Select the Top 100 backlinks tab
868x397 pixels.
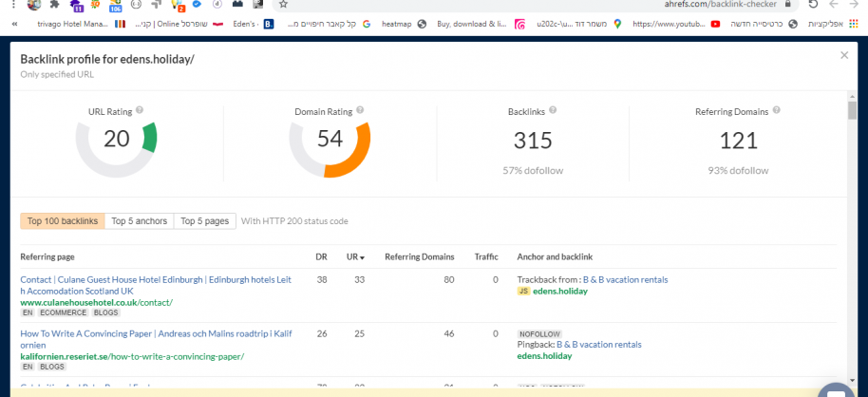[63, 221]
